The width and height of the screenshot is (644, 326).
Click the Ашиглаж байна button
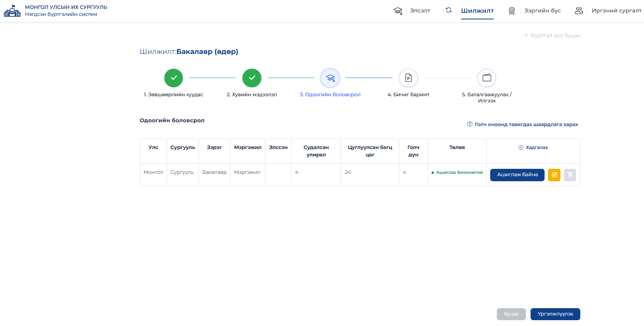(x=517, y=175)
